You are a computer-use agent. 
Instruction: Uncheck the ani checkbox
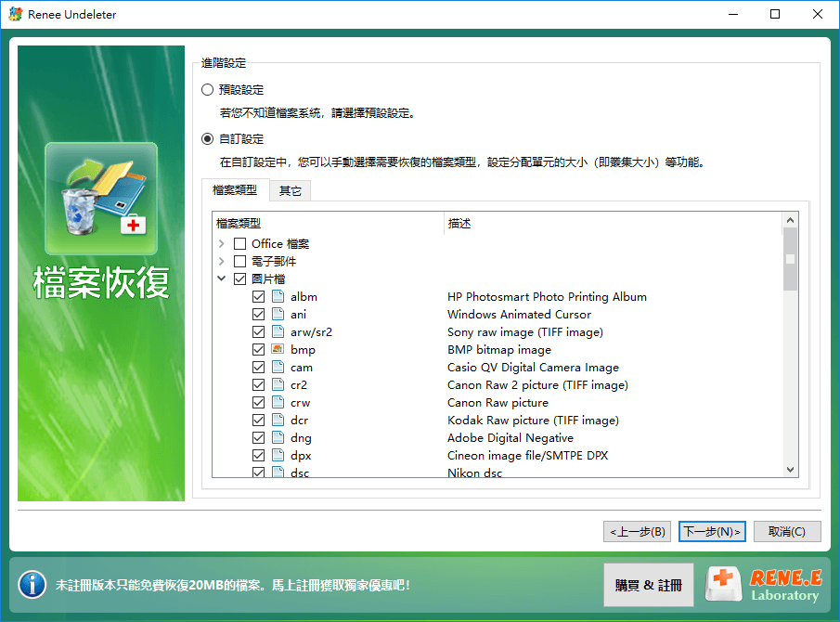point(258,314)
